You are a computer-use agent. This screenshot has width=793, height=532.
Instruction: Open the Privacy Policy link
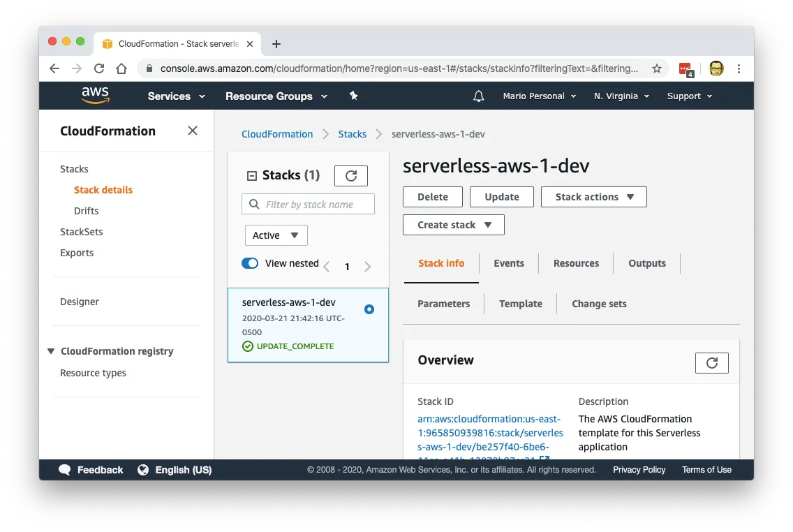639,470
